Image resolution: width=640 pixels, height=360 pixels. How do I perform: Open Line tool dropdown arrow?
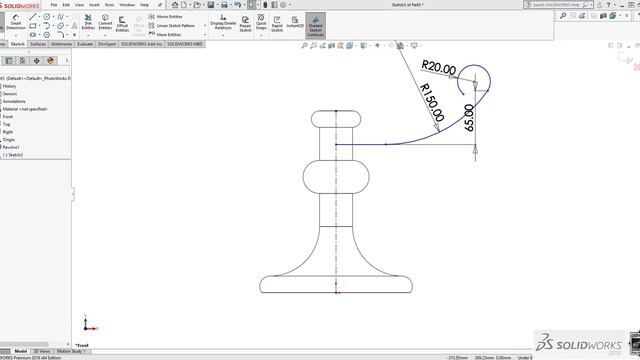tap(39, 17)
